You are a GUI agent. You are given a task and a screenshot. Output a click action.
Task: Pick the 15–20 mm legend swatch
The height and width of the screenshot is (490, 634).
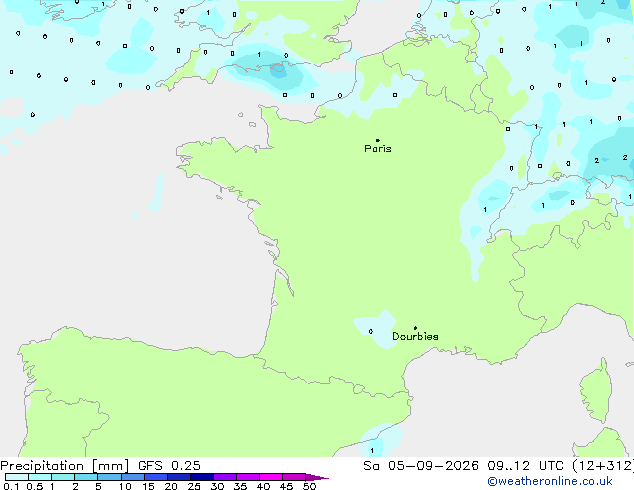click(155, 477)
